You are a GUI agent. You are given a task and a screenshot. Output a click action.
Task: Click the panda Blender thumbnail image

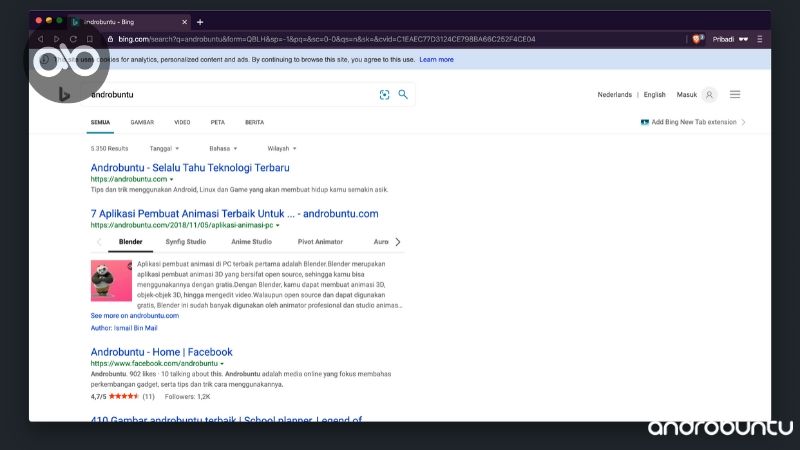coord(111,281)
